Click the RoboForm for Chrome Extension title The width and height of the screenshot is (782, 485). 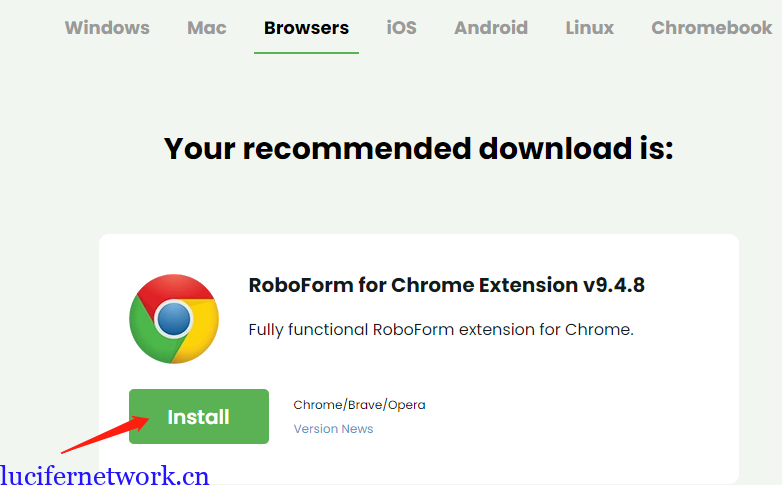414,285
